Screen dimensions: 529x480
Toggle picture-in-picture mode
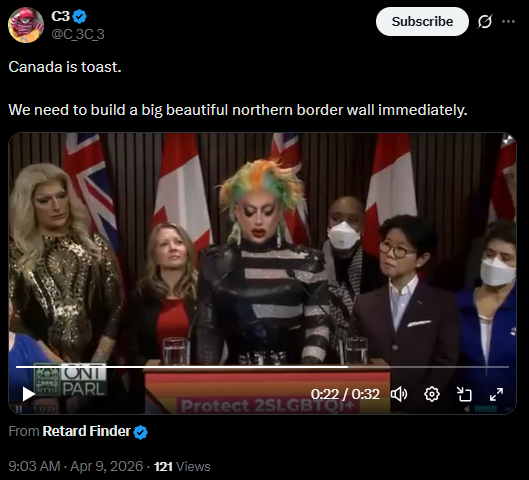tap(464, 394)
